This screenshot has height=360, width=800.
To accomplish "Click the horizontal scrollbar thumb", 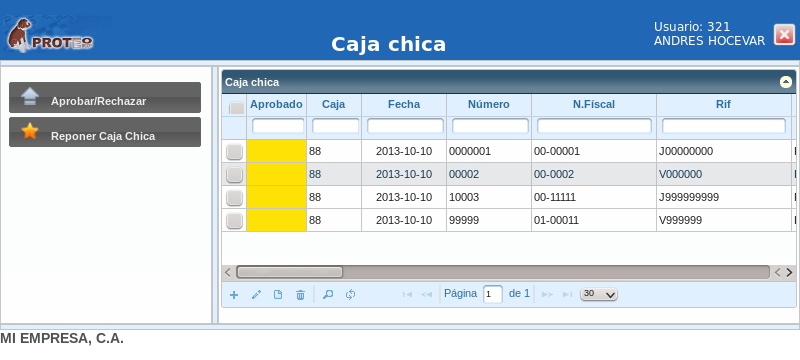I will 290,272.
